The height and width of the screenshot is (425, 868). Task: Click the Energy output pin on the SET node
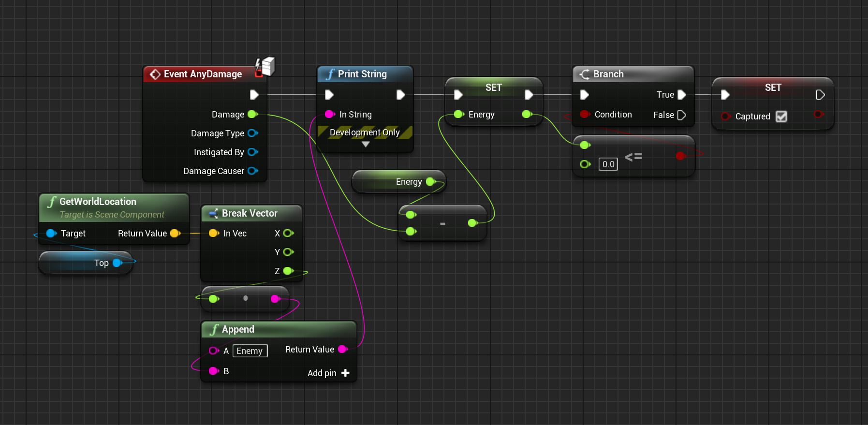click(528, 114)
